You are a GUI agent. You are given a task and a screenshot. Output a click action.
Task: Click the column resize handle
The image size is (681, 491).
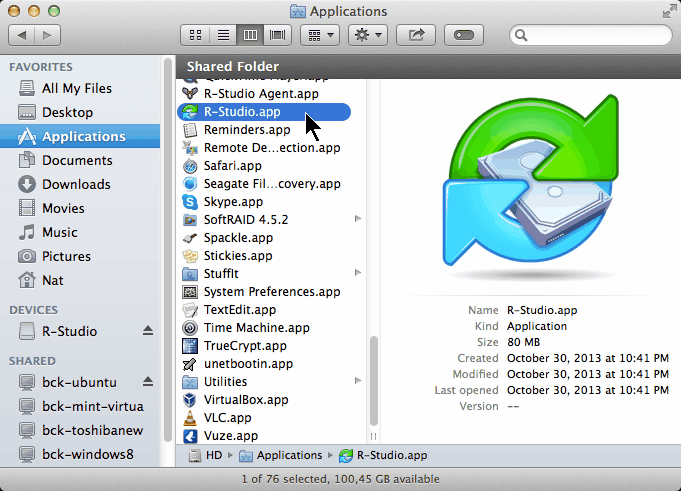[374, 436]
